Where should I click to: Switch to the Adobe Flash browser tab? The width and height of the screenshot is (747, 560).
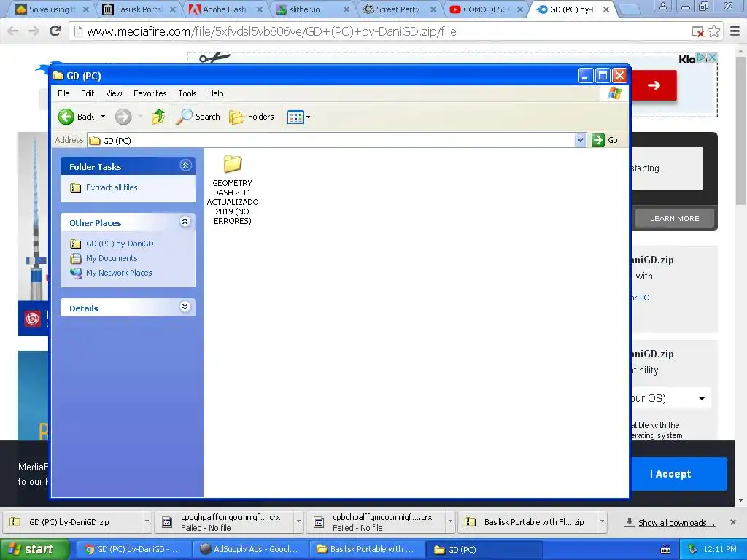224,9
